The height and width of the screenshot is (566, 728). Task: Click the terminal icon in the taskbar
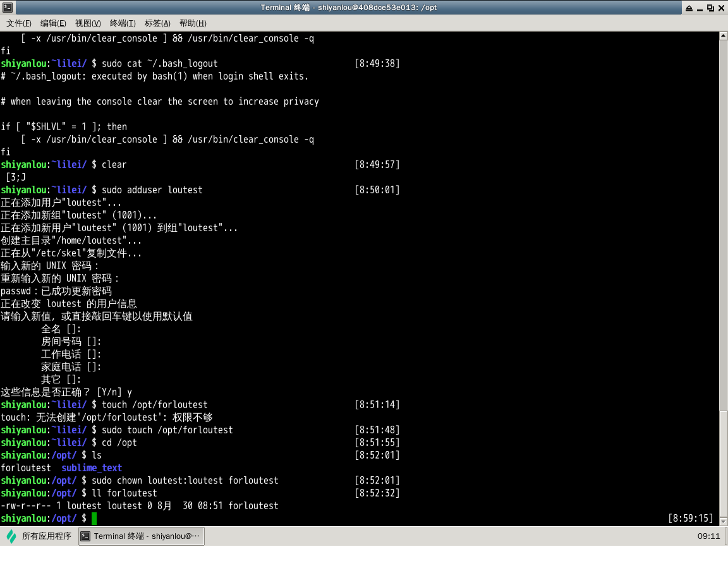pyautogui.click(x=85, y=536)
